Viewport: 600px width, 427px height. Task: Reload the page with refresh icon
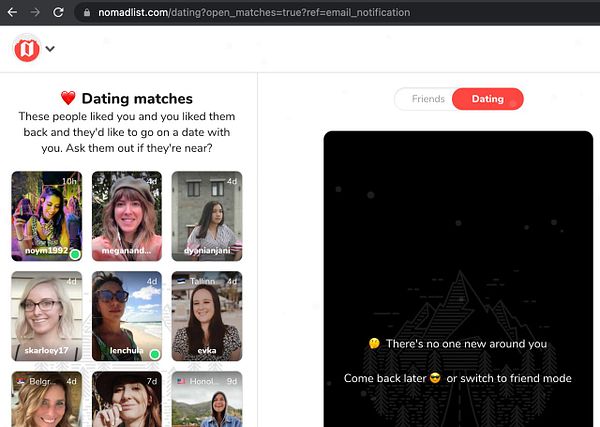58,12
